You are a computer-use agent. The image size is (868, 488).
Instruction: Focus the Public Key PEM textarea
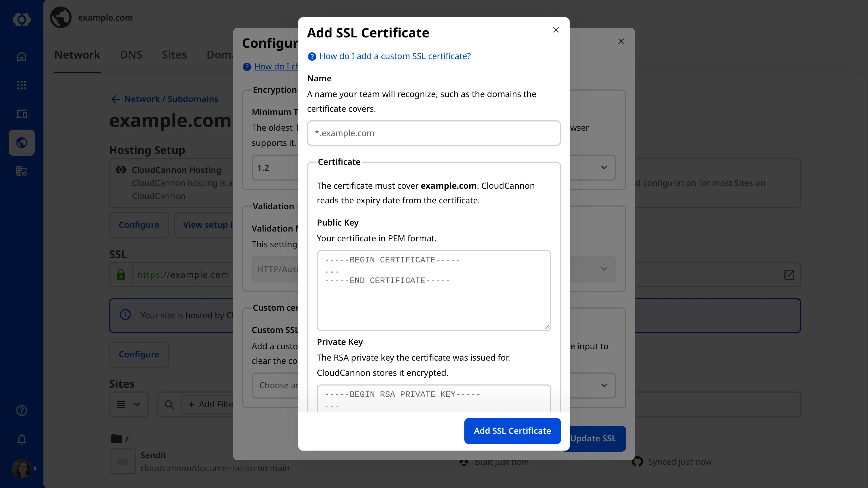click(x=434, y=290)
